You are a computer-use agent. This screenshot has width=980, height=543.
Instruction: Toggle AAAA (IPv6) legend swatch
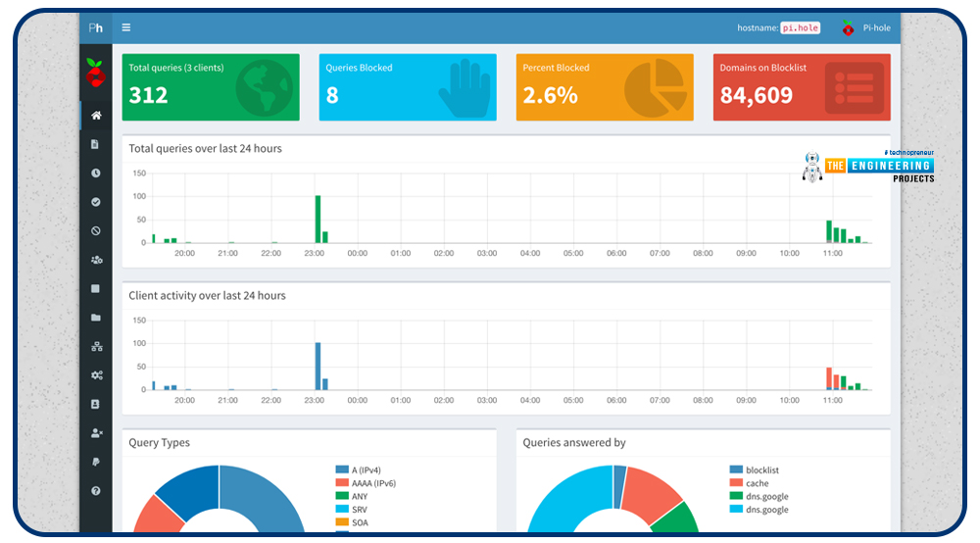[342, 482]
